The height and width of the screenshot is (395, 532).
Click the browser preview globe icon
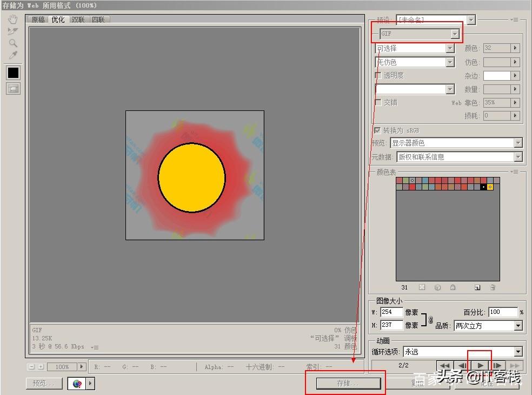(77, 384)
